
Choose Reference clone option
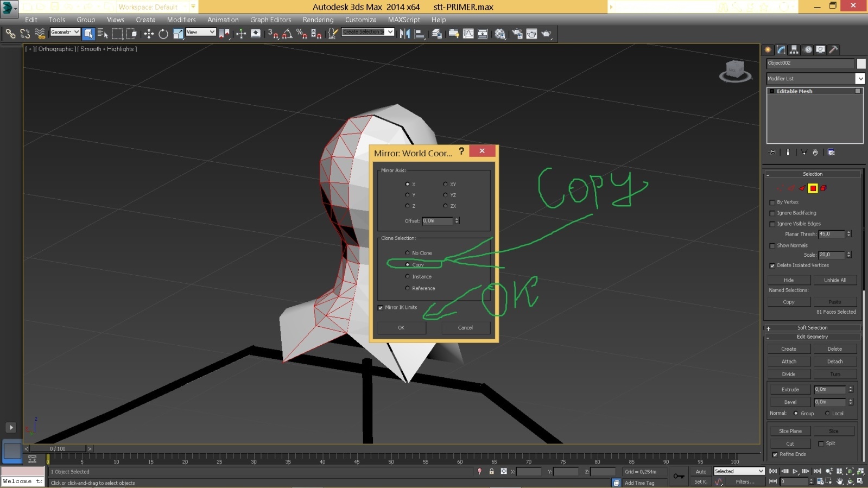pos(407,288)
